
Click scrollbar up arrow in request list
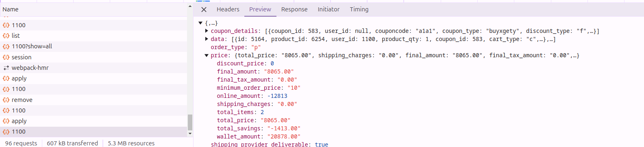click(x=190, y=6)
